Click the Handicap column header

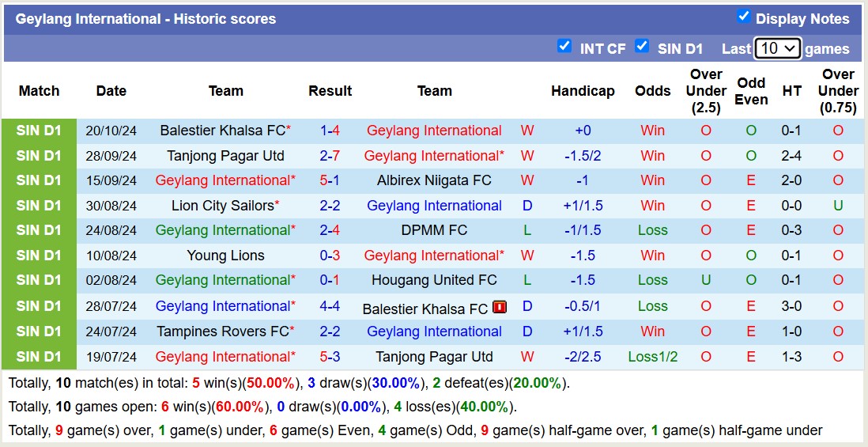[x=583, y=91]
